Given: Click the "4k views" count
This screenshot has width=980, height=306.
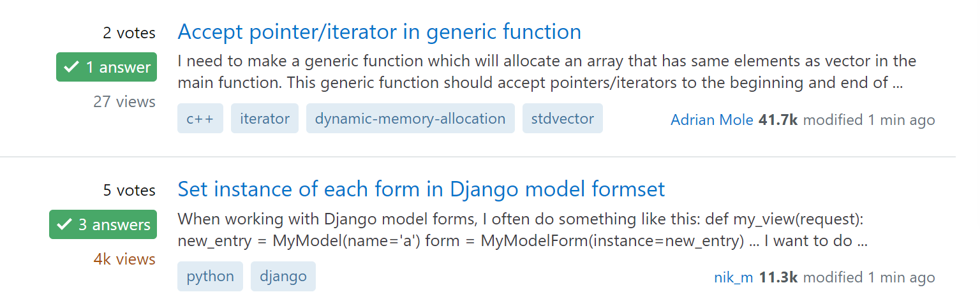Looking at the screenshot, I should click(124, 259).
